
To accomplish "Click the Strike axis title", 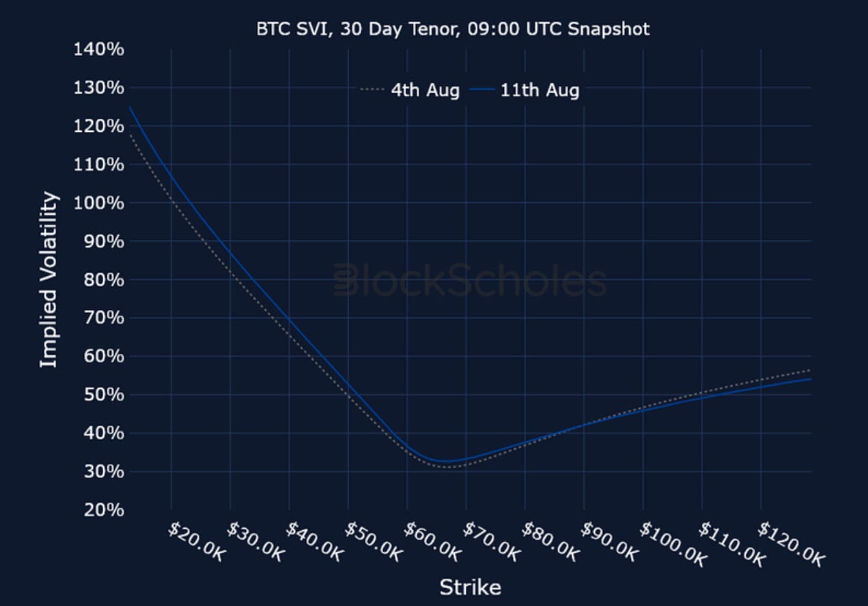I will point(470,587).
